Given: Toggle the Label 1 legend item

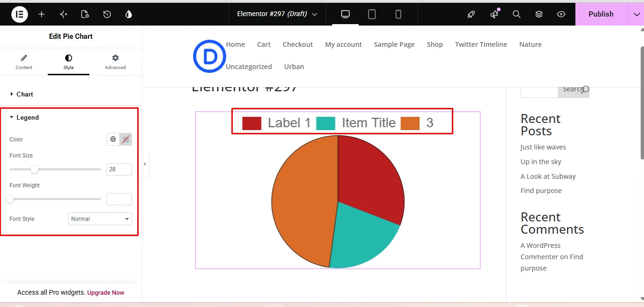Looking at the screenshot, I should (276, 123).
